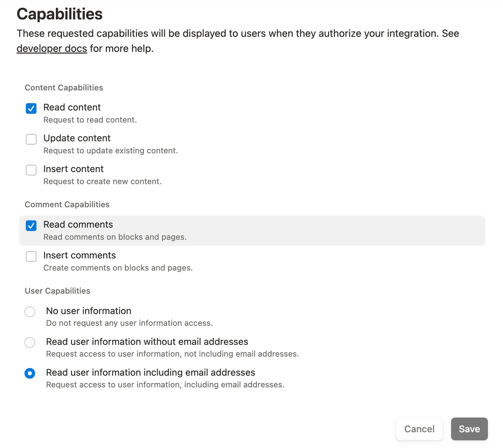Enable the Update content checkbox
503x448 pixels.
click(31, 139)
